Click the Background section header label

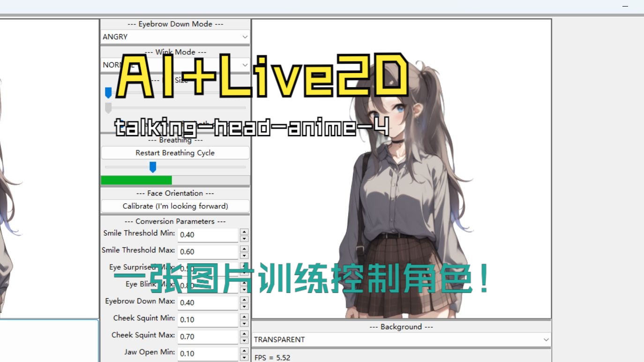[x=401, y=327]
